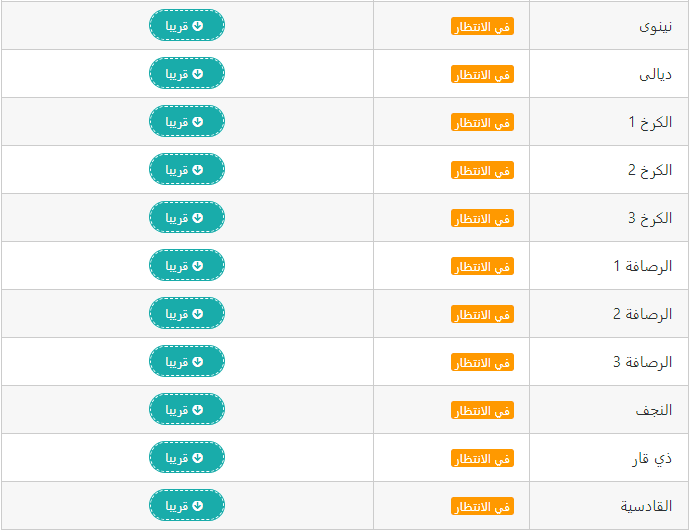Click the download arrow icon in الكرخ 3 row
Viewport: 690px width, 530px height.
tap(198, 218)
